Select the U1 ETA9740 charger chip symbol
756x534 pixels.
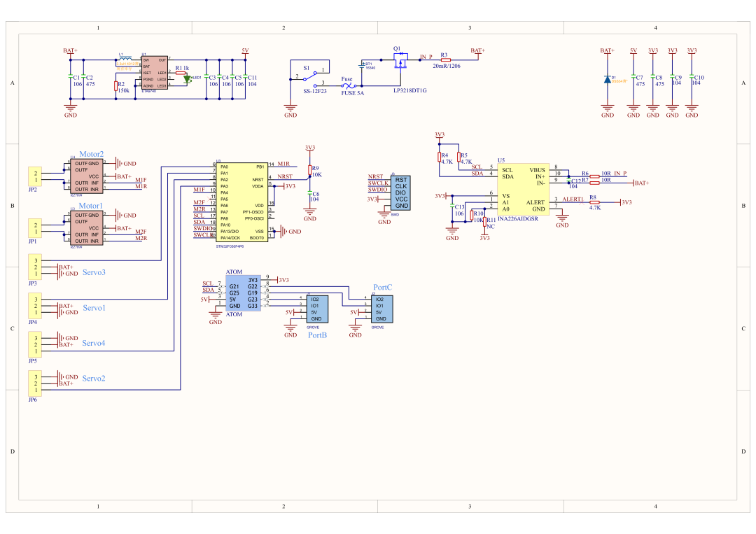154,73
